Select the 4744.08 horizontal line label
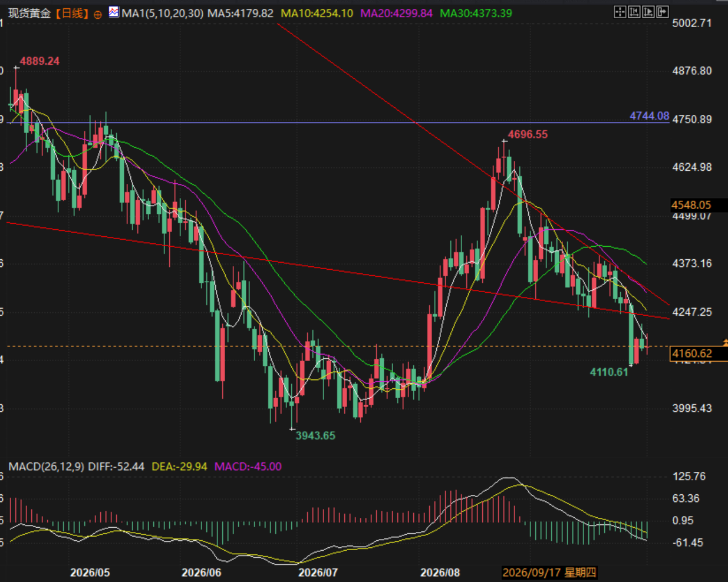This screenshot has width=728, height=582. point(650,116)
